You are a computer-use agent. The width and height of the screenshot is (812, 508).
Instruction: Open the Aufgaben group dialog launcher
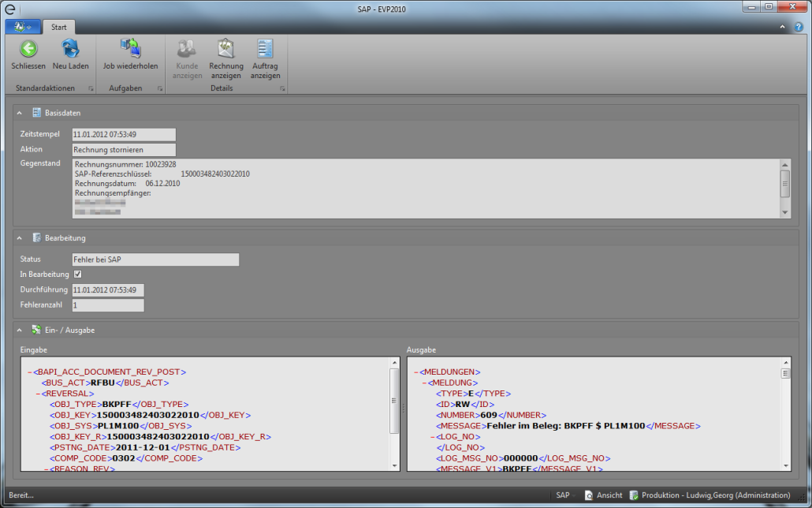[x=159, y=88]
